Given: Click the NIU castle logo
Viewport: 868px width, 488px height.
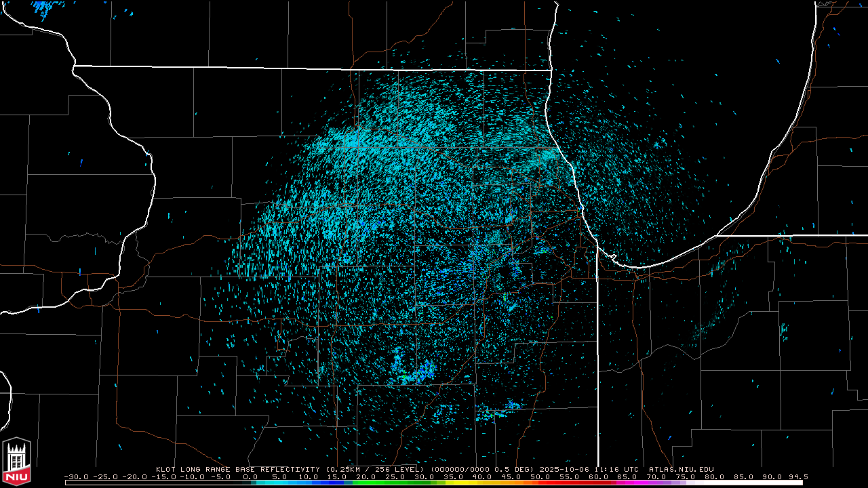Looking at the screenshot, I should point(16,461).
